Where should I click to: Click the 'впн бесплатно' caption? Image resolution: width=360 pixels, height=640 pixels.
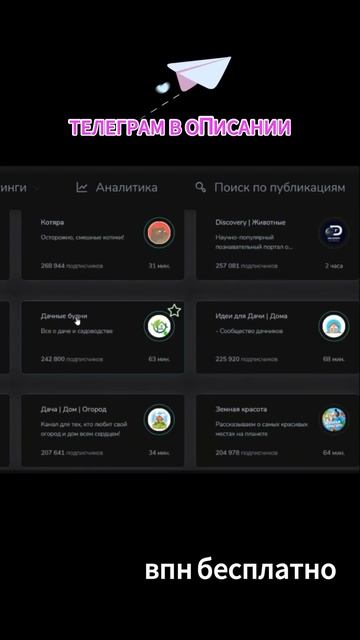point(240,570)
